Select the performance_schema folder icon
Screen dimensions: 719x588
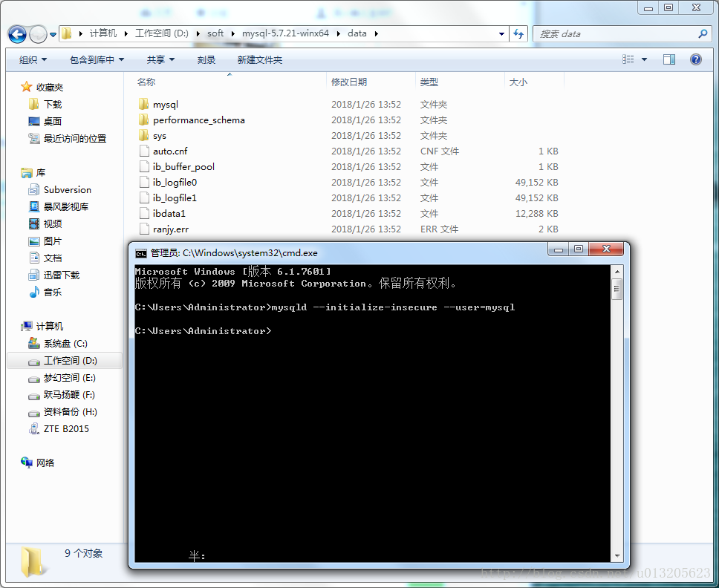[143, 120]
